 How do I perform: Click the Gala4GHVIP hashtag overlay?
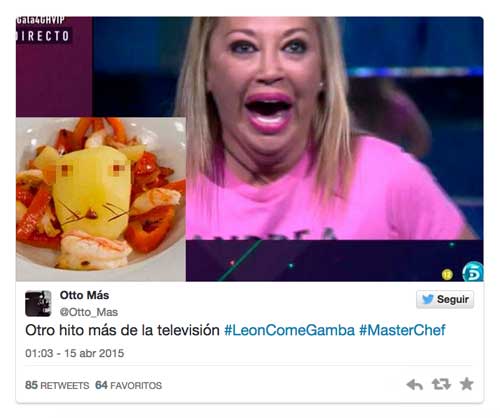click(x=40, y=20)
